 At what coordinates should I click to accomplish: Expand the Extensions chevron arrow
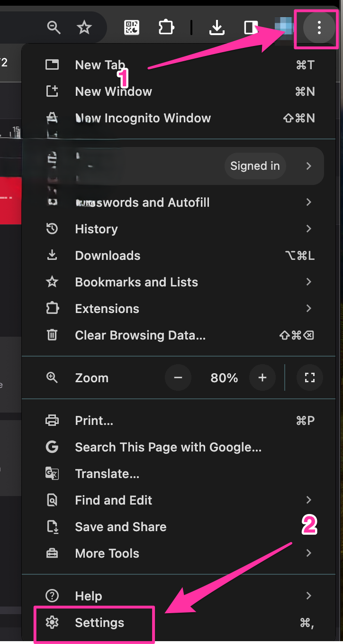tap(309, 309)
